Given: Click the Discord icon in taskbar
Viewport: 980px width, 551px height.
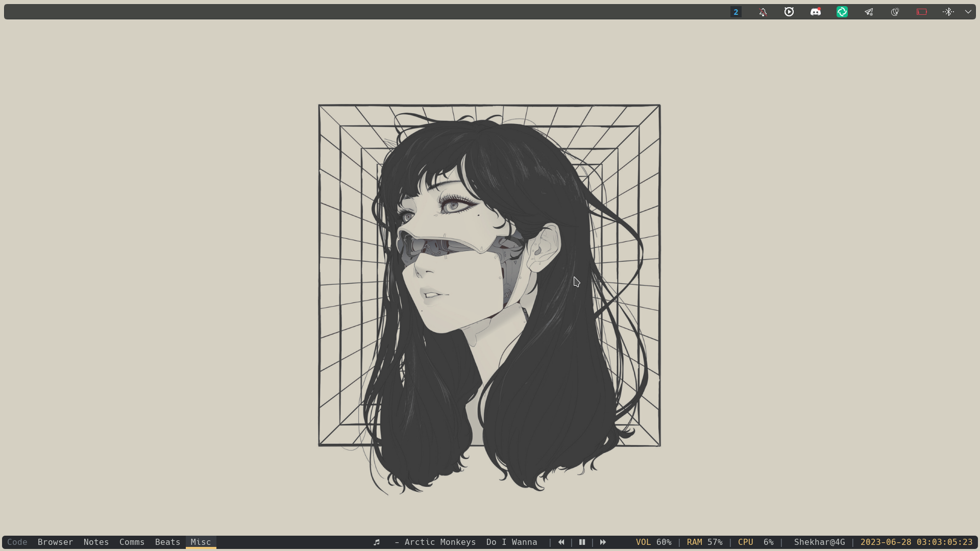Looking at the screenshot, I should 816,11.
